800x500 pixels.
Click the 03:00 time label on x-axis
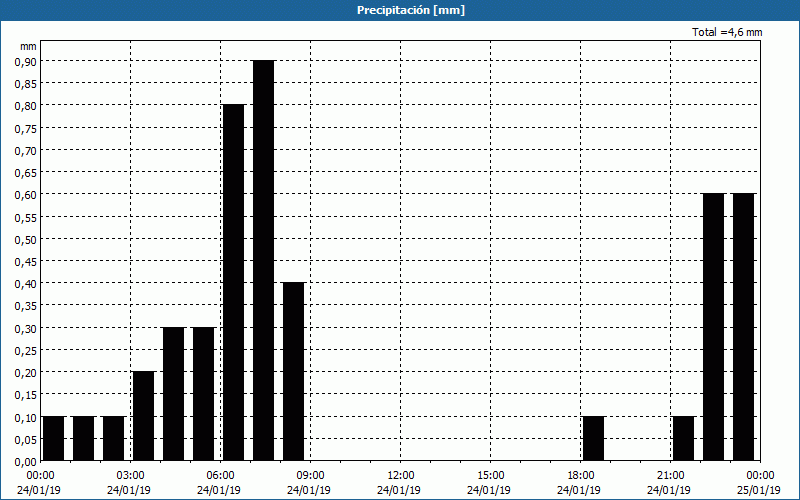pyautogui.click(x=131, y=476)
